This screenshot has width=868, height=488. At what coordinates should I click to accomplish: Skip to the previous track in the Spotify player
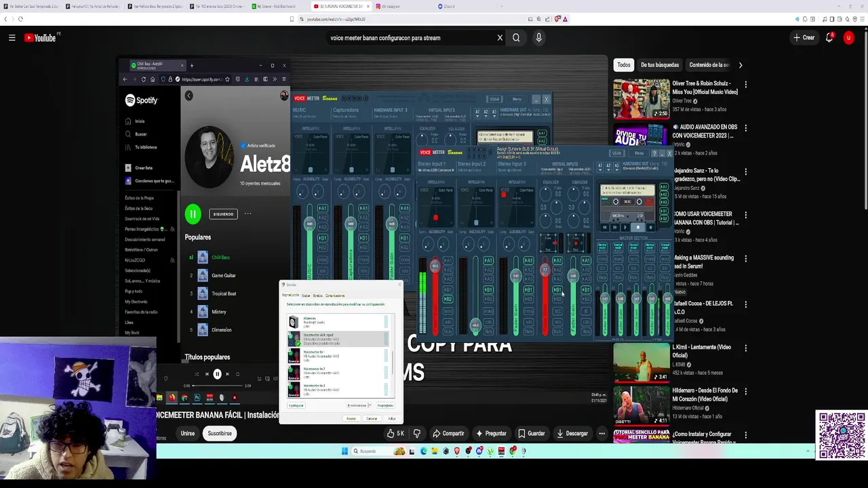tap(207, 374)
